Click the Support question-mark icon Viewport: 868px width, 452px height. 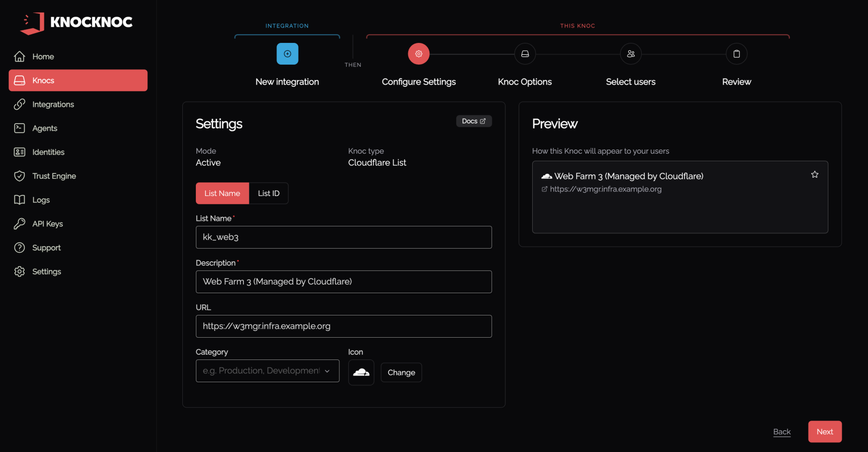[x=20, y=248]
